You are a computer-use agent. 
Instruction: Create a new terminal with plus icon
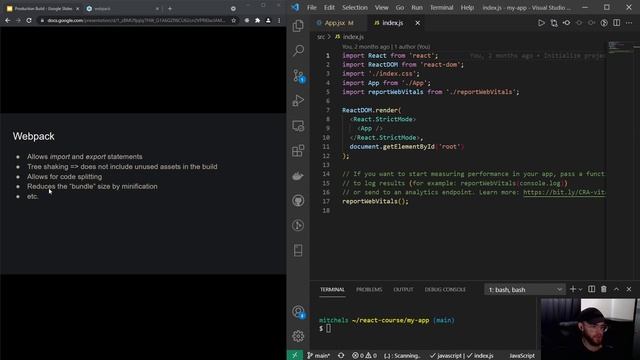572,289
